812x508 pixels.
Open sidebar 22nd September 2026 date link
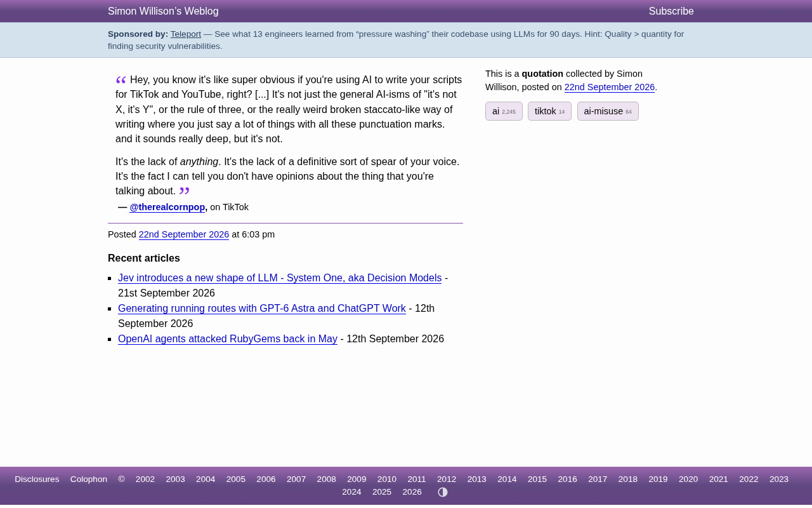(x=610, y=87)
